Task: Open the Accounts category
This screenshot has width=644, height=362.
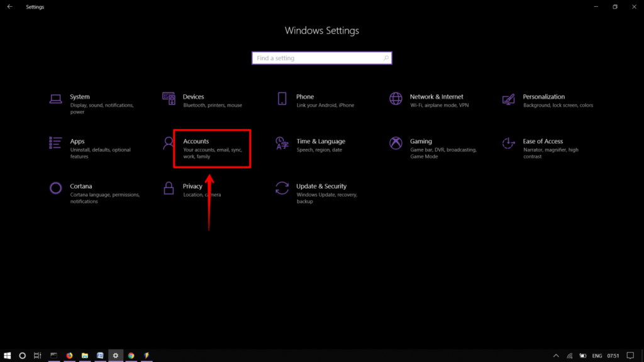Action: point(212,148)
